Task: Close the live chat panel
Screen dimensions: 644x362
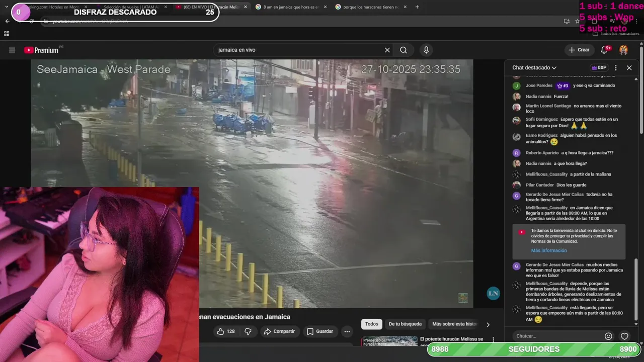Action: point(629,67)
